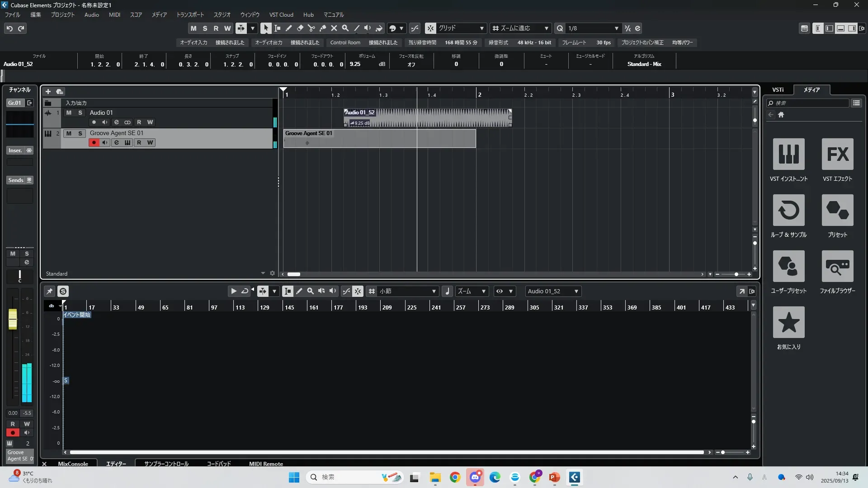Select the Scissors split tool
The width and height of the screenshot is (868, 488).
point(311,28)
